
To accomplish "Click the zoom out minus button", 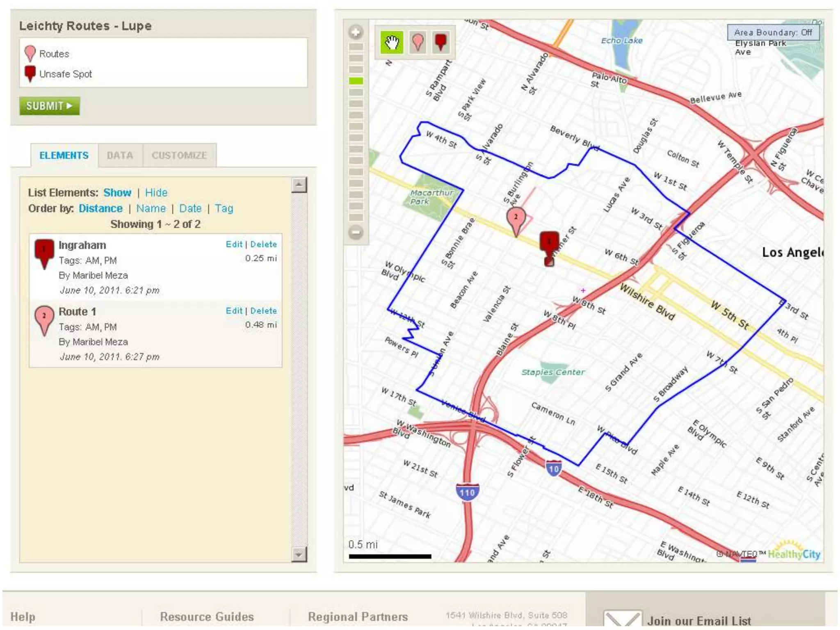I will pyautogui.click(x=356, y=233).
